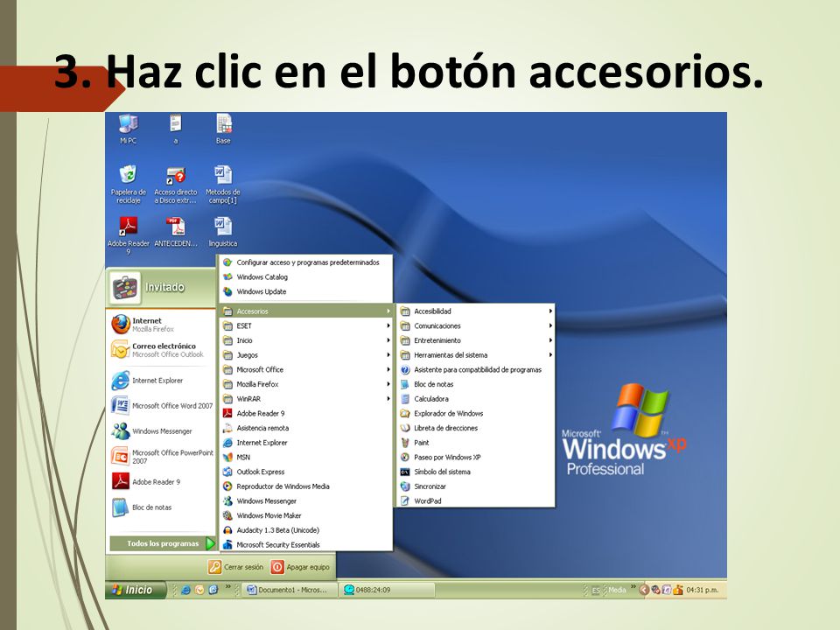Launch Windows Messenger from Start menu left pane
The image size is (840, 630).
162,430
